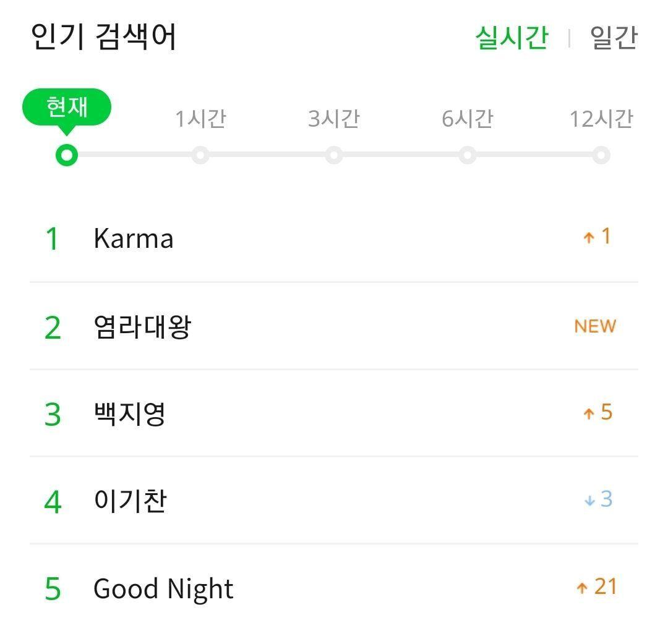Click the green 현재 bubble label
This screenshot has width=668, height=644.
(x=67, y=108)
